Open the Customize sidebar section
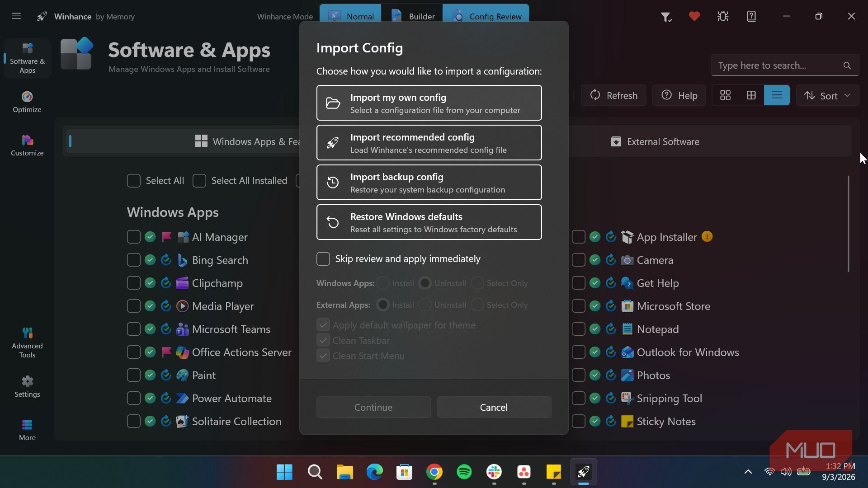This screenshot has height=488, width=868. pyautogui.click(x=27, y=145)
